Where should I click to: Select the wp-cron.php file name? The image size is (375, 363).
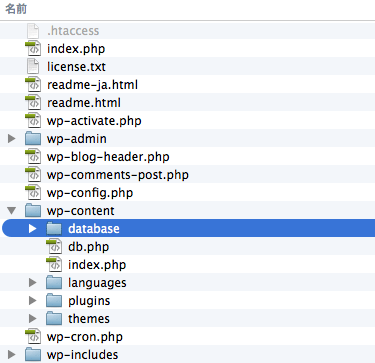[x=85, y=337]
